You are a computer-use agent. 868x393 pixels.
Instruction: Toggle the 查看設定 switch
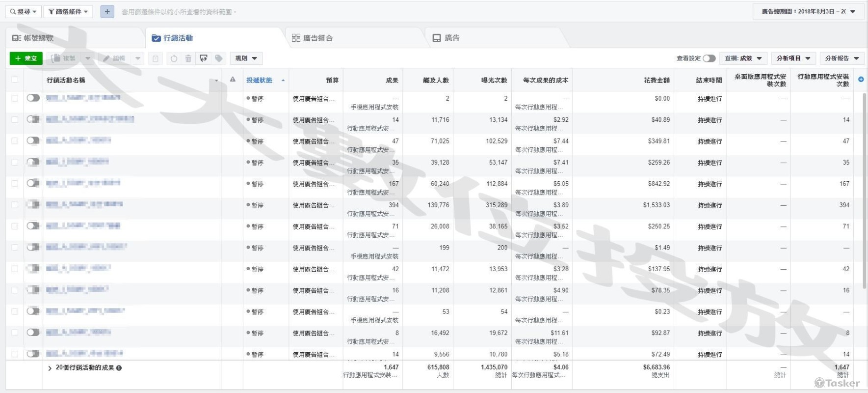click(709, 58)
